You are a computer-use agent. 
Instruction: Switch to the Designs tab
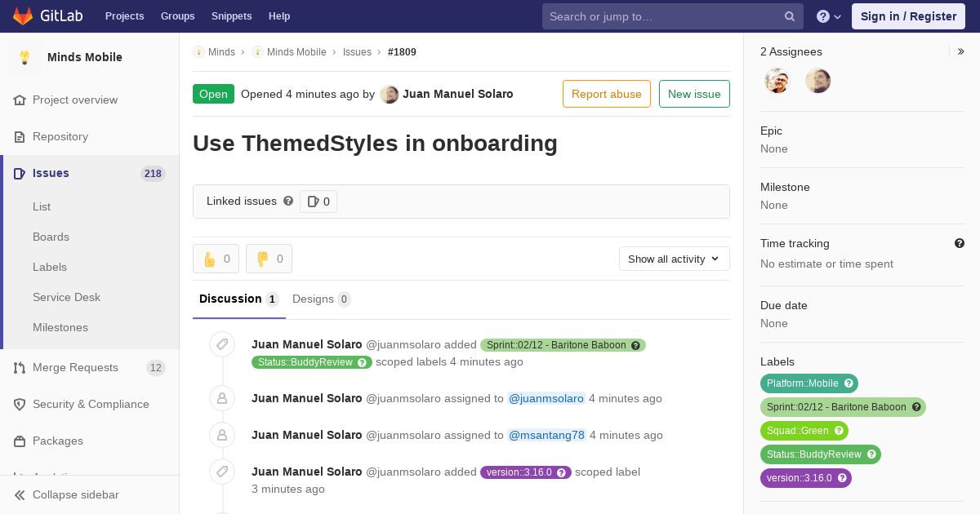tap(322, 299)
